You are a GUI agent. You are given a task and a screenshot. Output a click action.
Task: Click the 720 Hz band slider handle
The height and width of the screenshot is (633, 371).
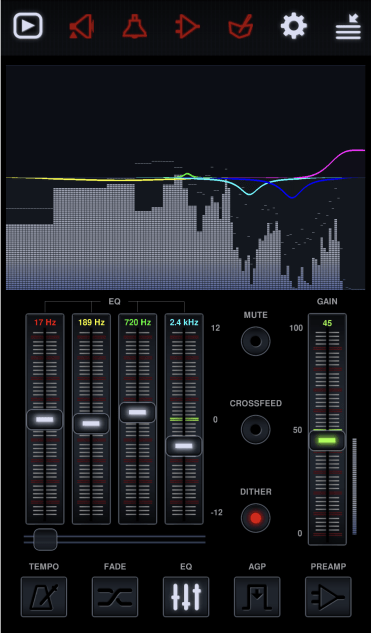(137, 412)
